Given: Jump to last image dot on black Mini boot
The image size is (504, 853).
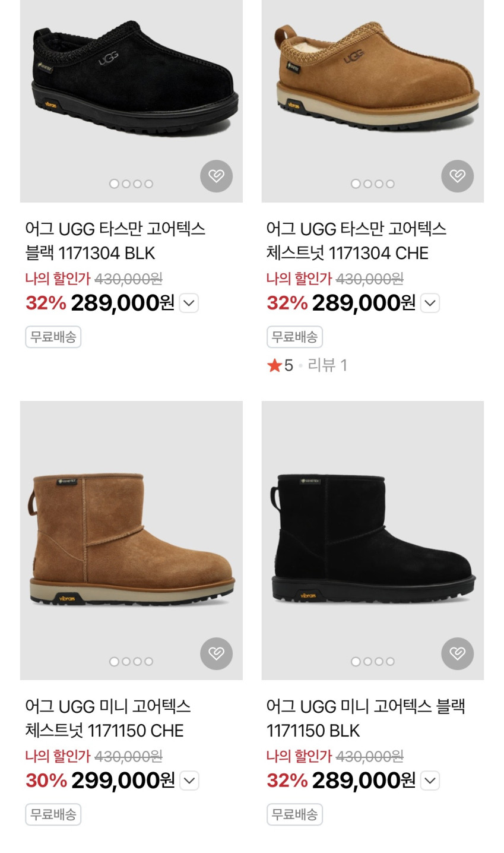Looking at the screenshot, I should [390, 662].
